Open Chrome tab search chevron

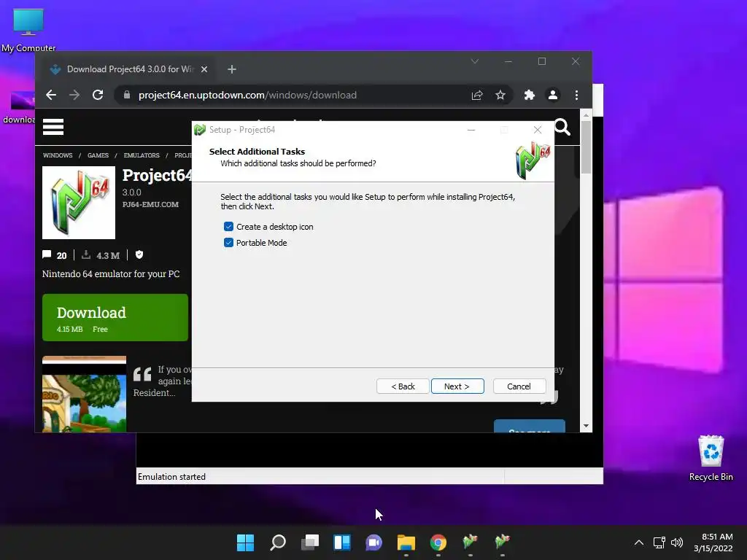474,61
